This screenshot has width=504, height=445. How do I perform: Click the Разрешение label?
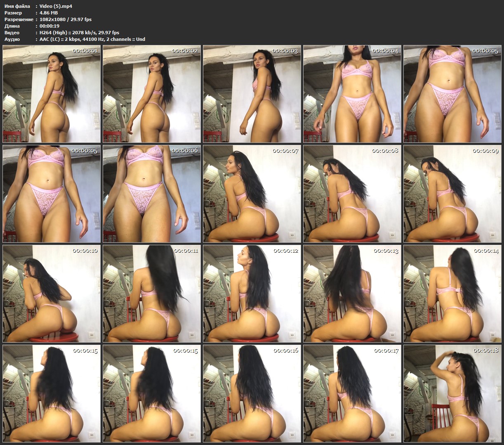click(x=19, y=19)
